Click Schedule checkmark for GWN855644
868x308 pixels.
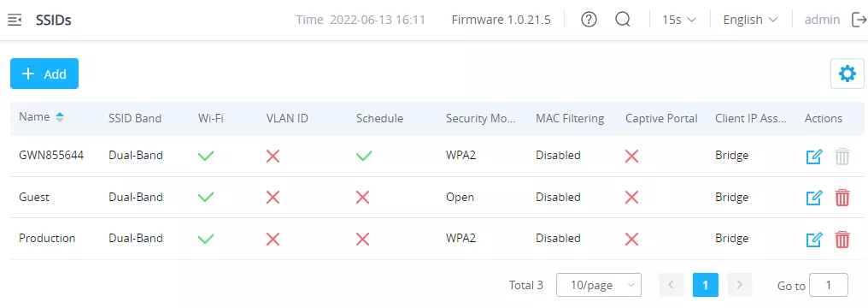point(364,156)
